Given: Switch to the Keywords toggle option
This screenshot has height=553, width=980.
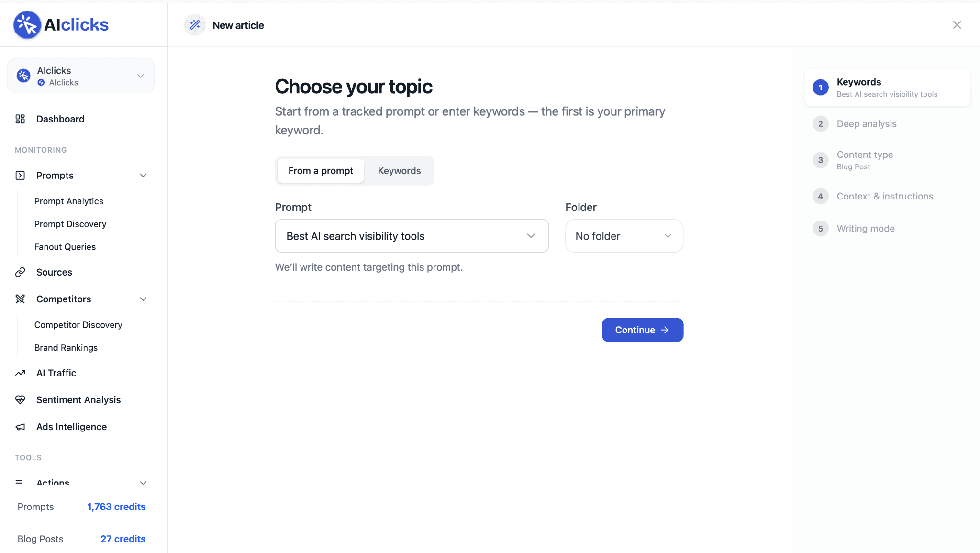Looking at the screenshot, I should point(399,171).
